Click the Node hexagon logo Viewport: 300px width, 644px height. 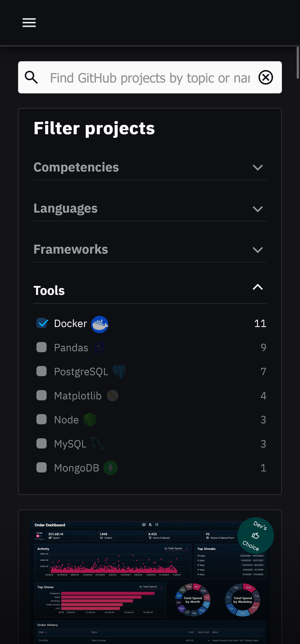click(90, 420)
